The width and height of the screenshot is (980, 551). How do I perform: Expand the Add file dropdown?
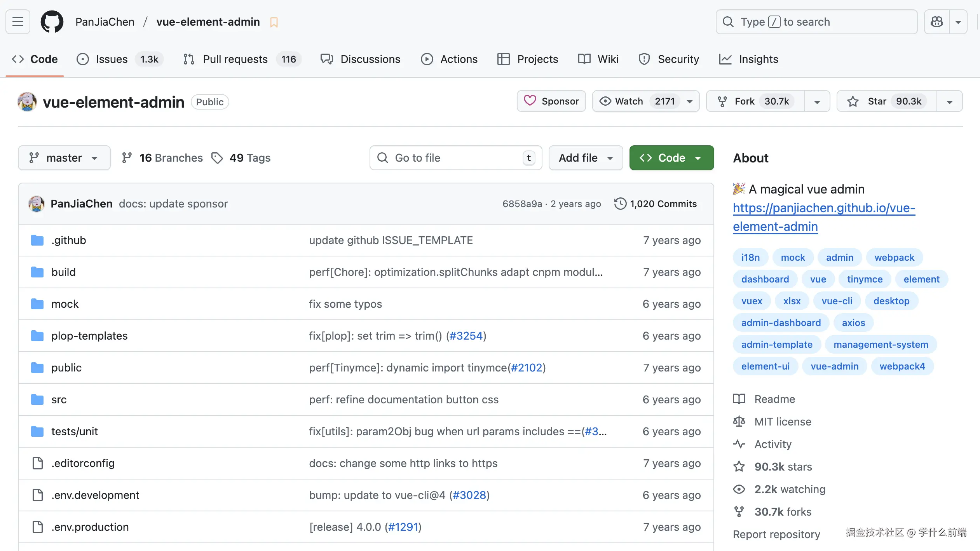coord(586,158)
